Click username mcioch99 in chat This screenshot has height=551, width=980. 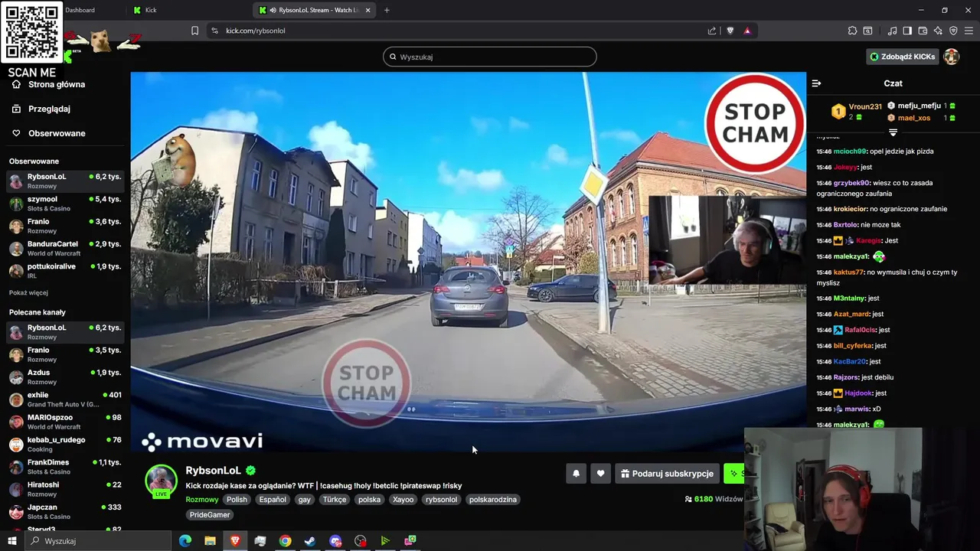pos(850,152)
